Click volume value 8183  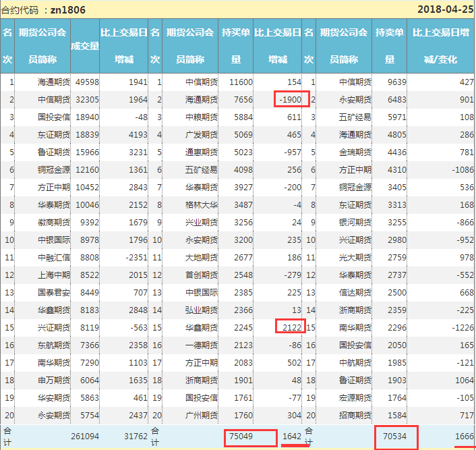point(90,310)
